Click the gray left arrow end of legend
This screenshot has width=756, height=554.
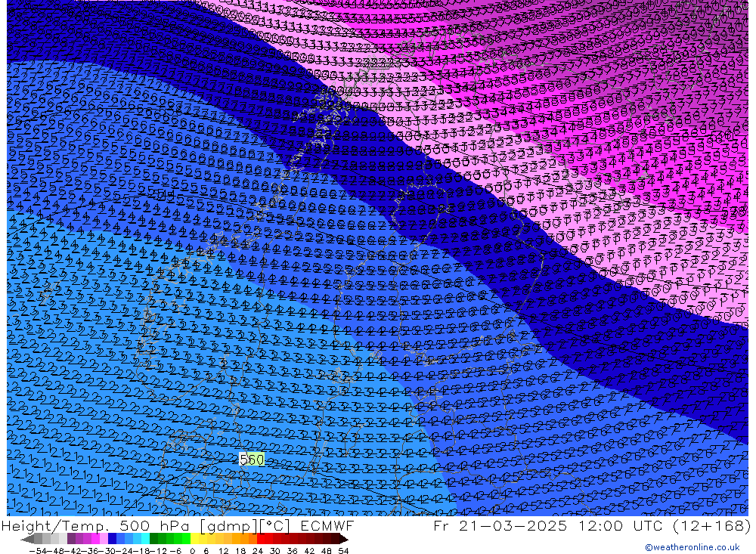tap(27, 539)
